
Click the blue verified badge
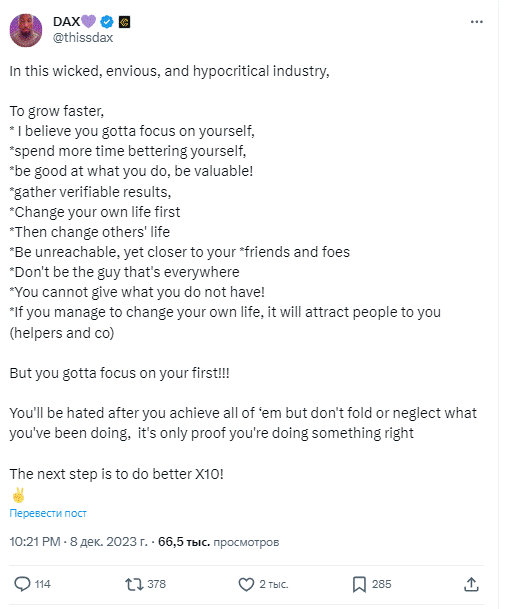tap(107, 22)
